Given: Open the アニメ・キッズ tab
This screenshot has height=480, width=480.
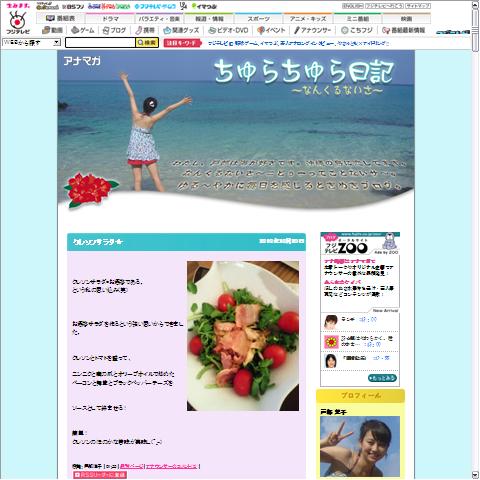Looking at the screenshot, I should [308, 18].
